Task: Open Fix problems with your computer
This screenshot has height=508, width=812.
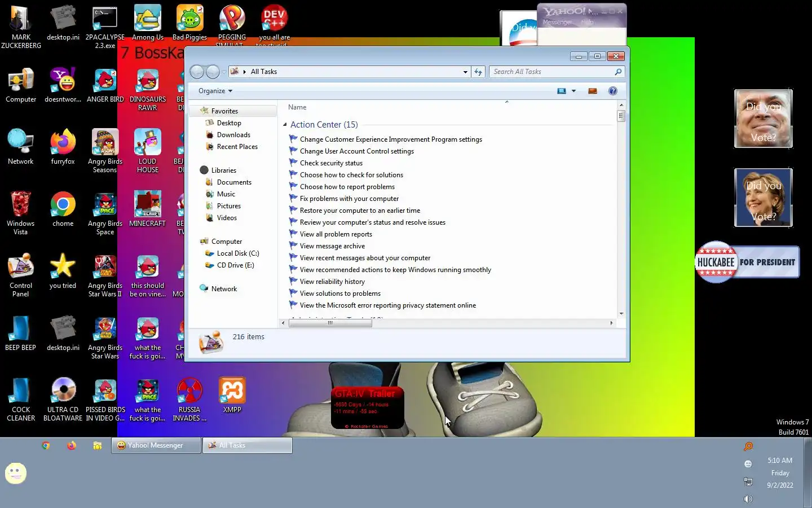Action: click(x=349, y=199)
